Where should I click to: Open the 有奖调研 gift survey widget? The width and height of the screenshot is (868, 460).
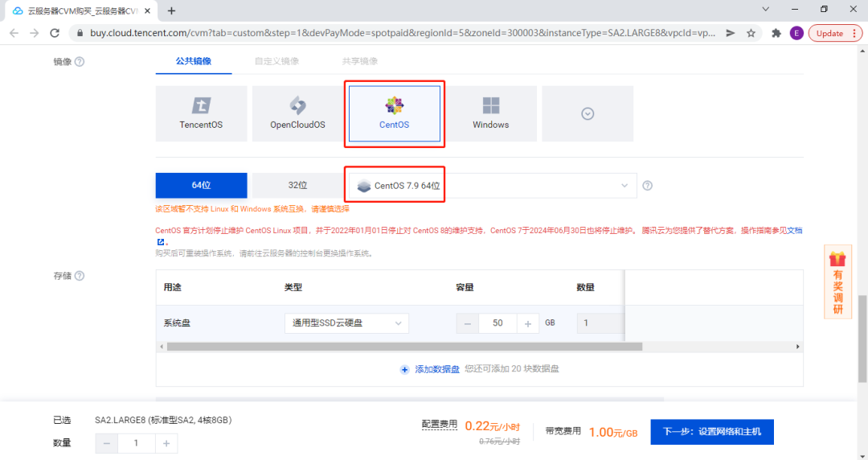click(837, 282)
